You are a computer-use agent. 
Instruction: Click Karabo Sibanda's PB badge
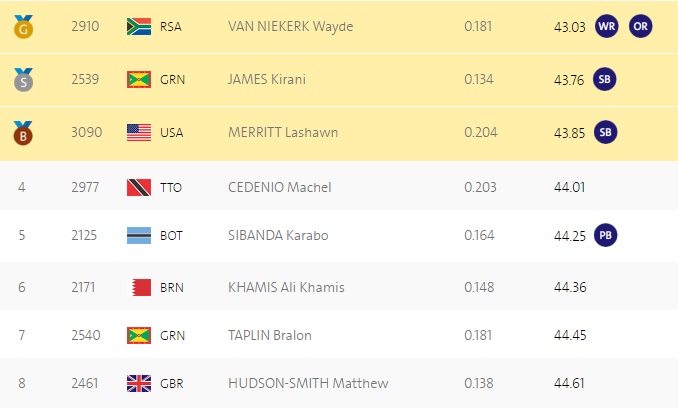605,235
